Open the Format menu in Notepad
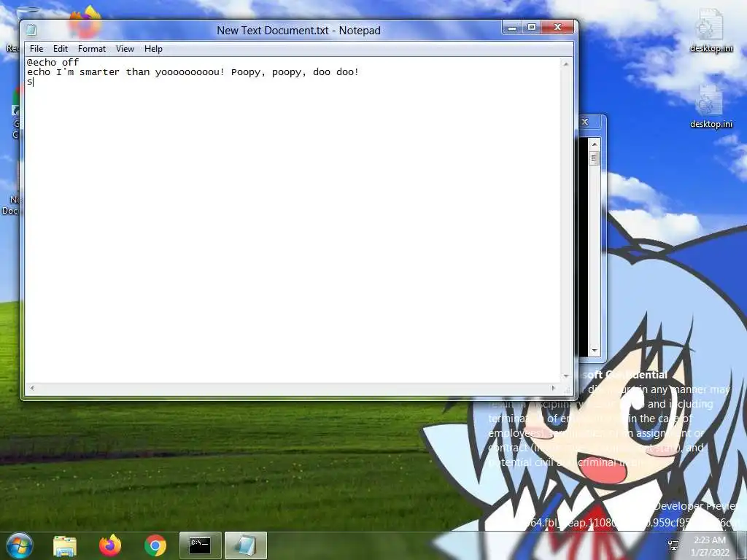This screenshot has width=747, height=560. coord(91,49)
